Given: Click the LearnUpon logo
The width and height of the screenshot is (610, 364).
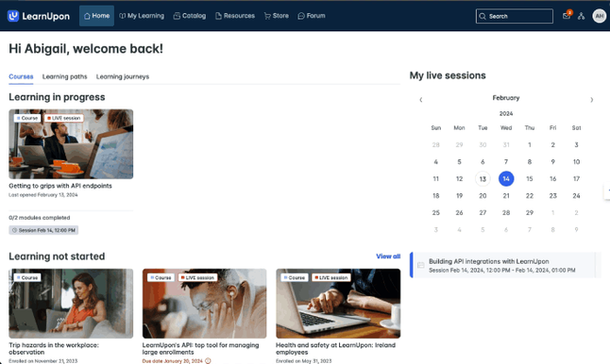Looking at the screenshot, I should (38, 16).
